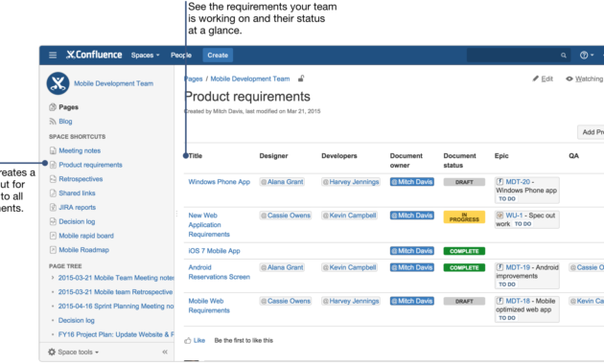Click the Retrospectives page icon
The image size is (604, 364).
coord(53,179)
